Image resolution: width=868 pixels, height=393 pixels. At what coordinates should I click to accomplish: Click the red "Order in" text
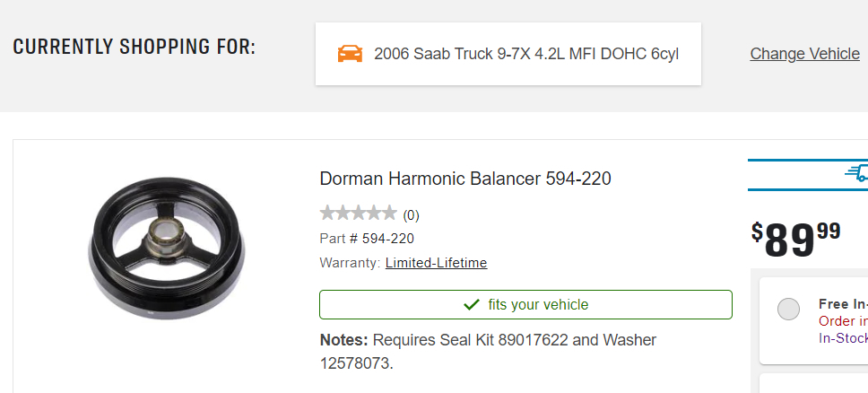[843, 321]
